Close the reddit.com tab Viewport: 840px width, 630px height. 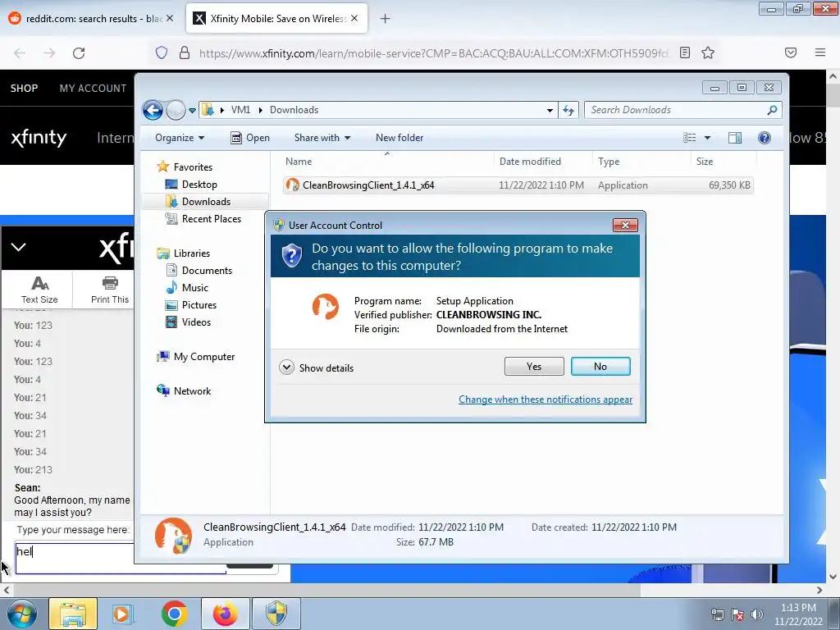click(169, 18)
